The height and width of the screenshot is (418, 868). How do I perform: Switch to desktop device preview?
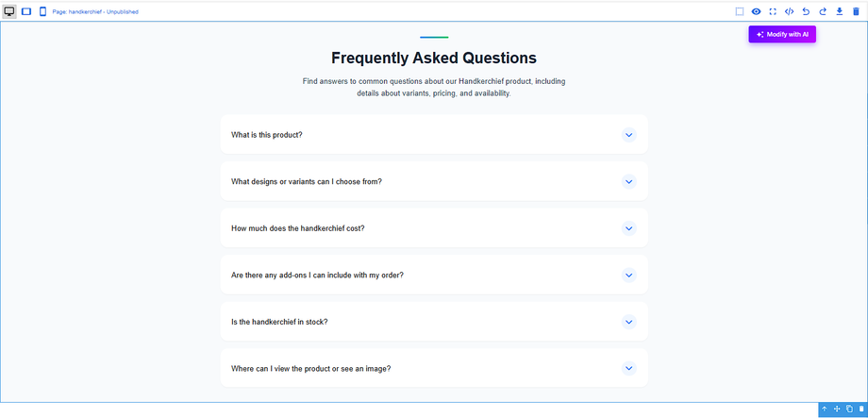[9, 11]
